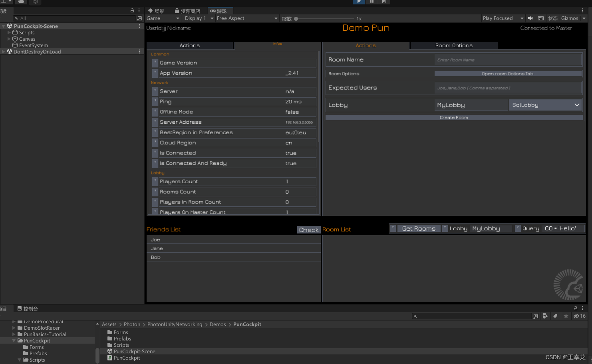Click the Enter Room Name input field
This screenshot has width=592, height=364.
[508, 60]
